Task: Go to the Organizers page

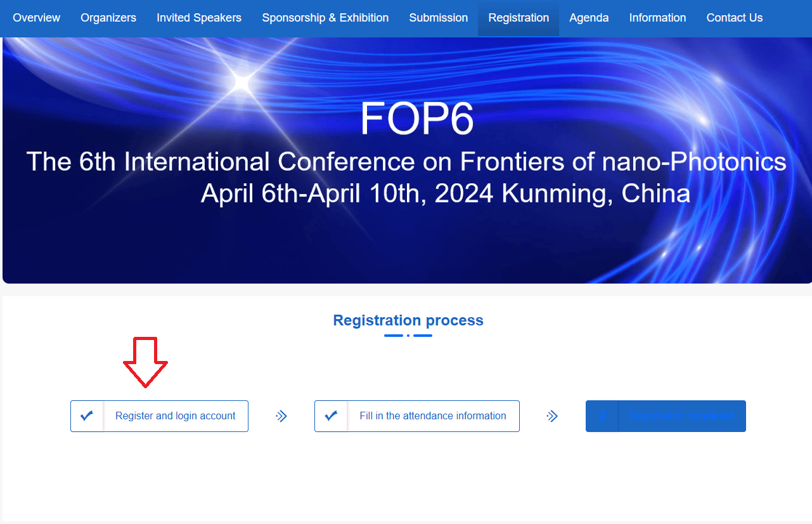Action: point(108,18)
